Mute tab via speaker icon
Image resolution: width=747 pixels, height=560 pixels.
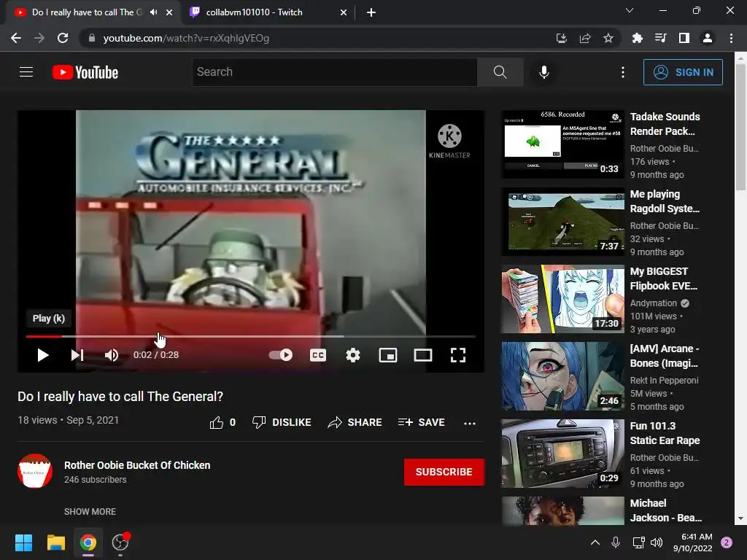coord(153,12)
